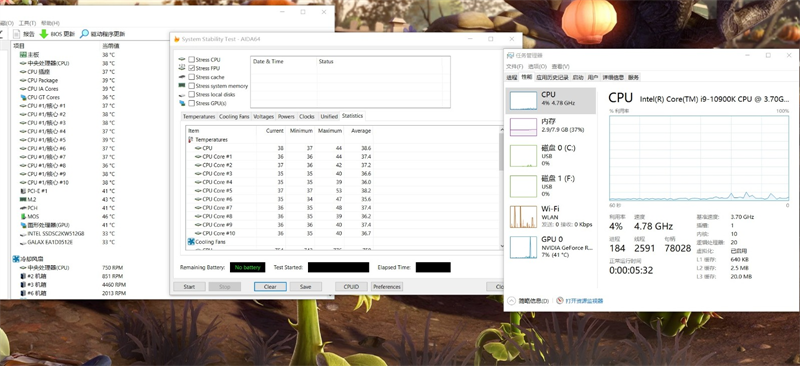
Task: Enable the Stress GPU(s) checkbox
Action: tap(191, 103)
